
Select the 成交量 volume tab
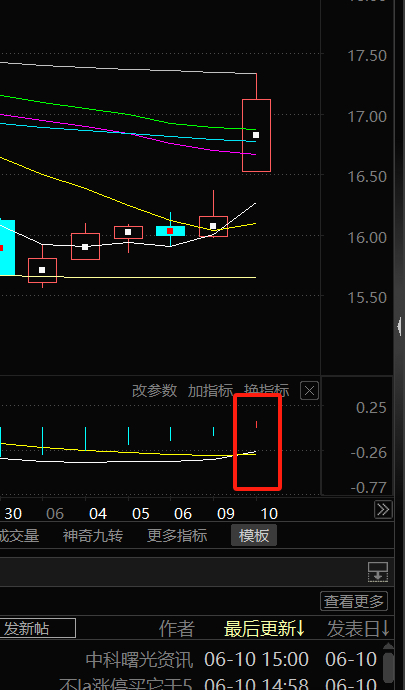(x=19, y=536)
